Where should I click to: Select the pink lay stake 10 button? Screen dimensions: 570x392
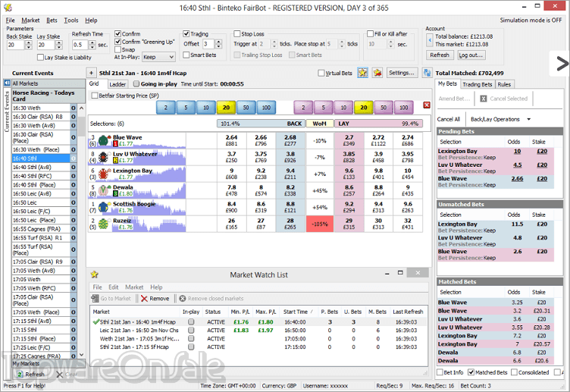pyautogui.click(x=343, y=108)
